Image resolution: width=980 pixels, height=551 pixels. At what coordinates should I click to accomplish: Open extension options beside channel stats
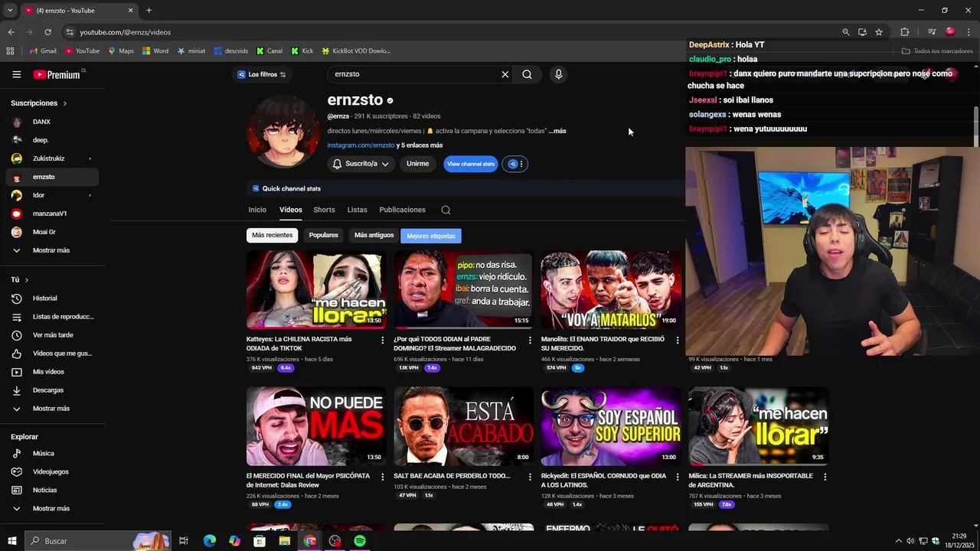coord(515,164)
